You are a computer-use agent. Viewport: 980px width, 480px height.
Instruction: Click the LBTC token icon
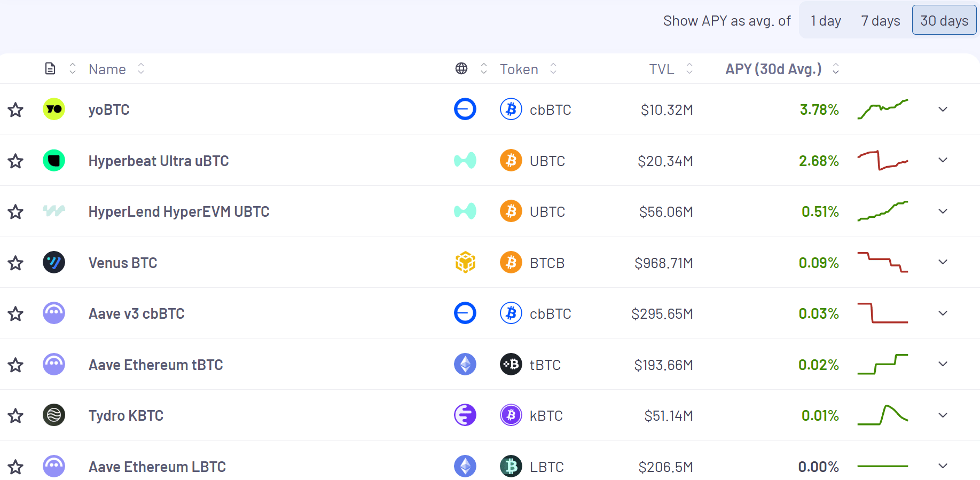(x=511, y=467)
